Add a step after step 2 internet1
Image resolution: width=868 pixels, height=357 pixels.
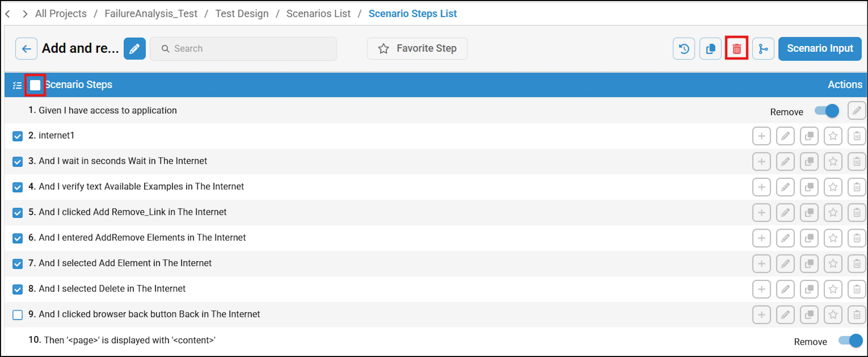click(x=761, y=136)
